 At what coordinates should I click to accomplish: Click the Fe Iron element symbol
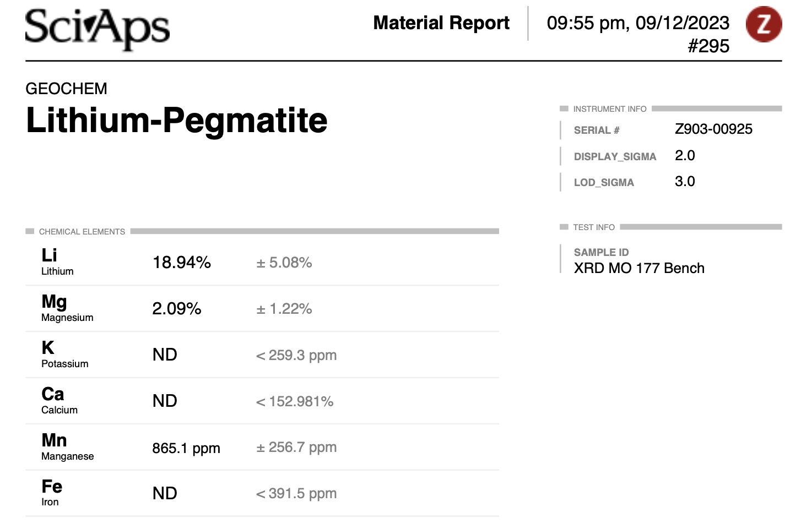coord(52,487)
